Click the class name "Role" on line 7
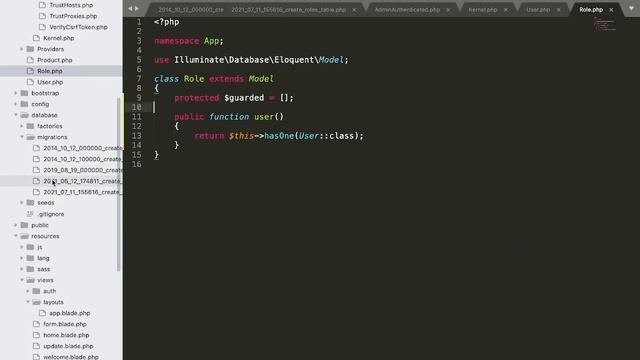The width and height of the screenshot is (640, 360). tap(194, 79)
